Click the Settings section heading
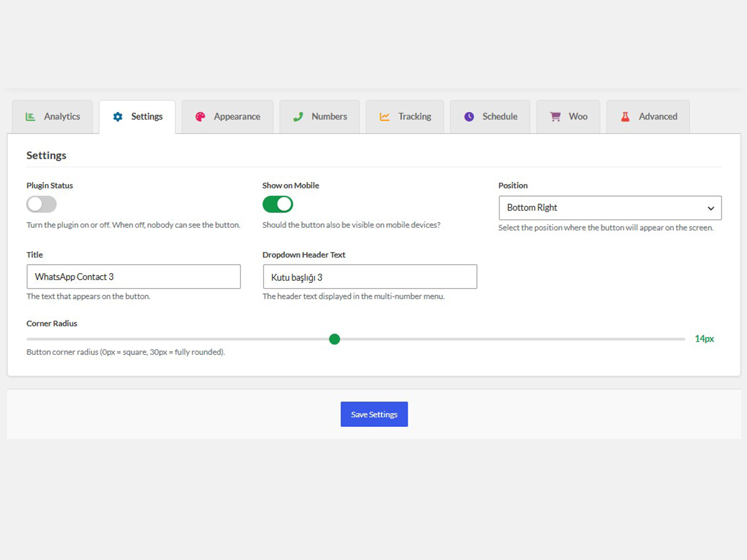The width and height of the screenshot is (747, 560). (46, 156)
